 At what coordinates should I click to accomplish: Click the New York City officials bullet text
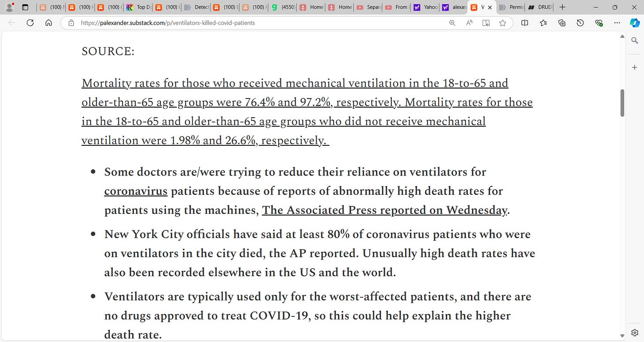click(x=319, y=253)
